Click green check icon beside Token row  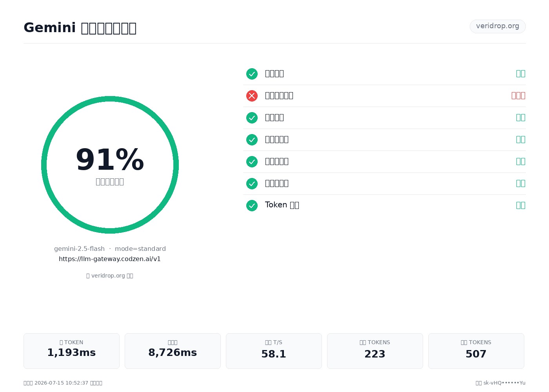pyautogui.click(x=252, y=205)
